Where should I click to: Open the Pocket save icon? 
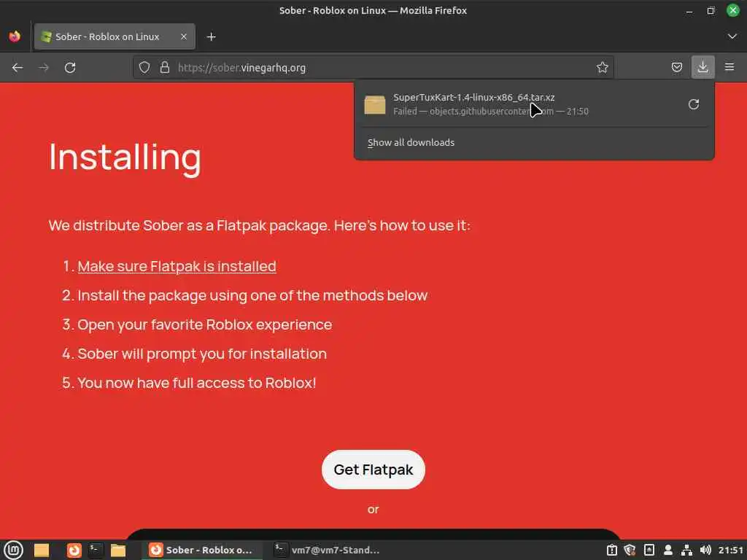click(676, 67)
